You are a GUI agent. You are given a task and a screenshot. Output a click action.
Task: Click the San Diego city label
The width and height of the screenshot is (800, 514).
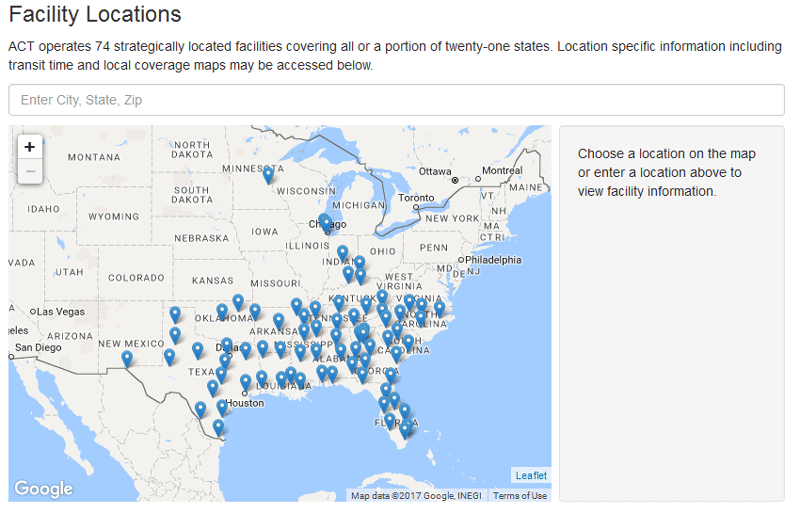35,348
